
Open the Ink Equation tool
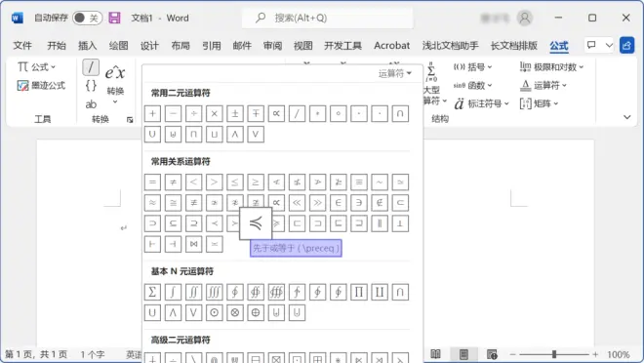pyautogui.click(x=41, y=86)
